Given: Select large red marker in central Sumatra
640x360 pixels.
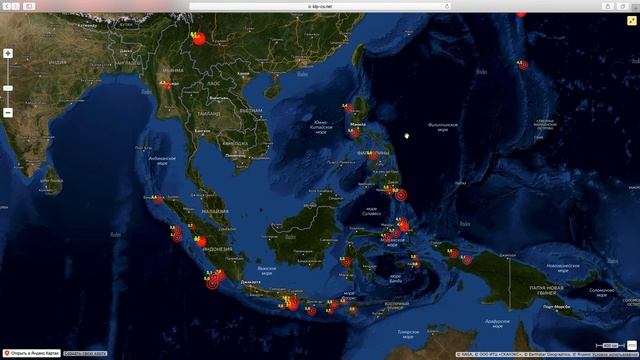Looking at the screenshot, I should click(201, 242).
